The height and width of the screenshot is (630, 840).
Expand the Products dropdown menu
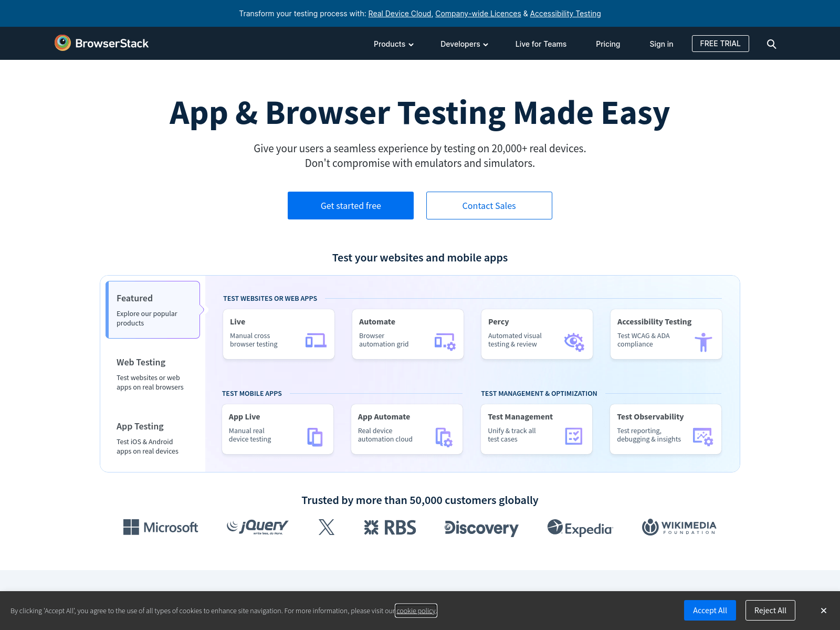click(394, 44)
